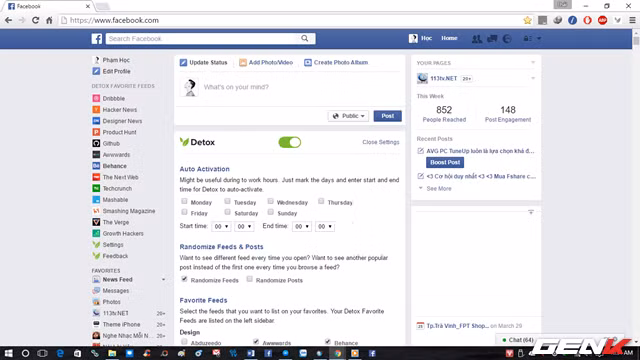Click the search magnifier icon

pos(304,38)
